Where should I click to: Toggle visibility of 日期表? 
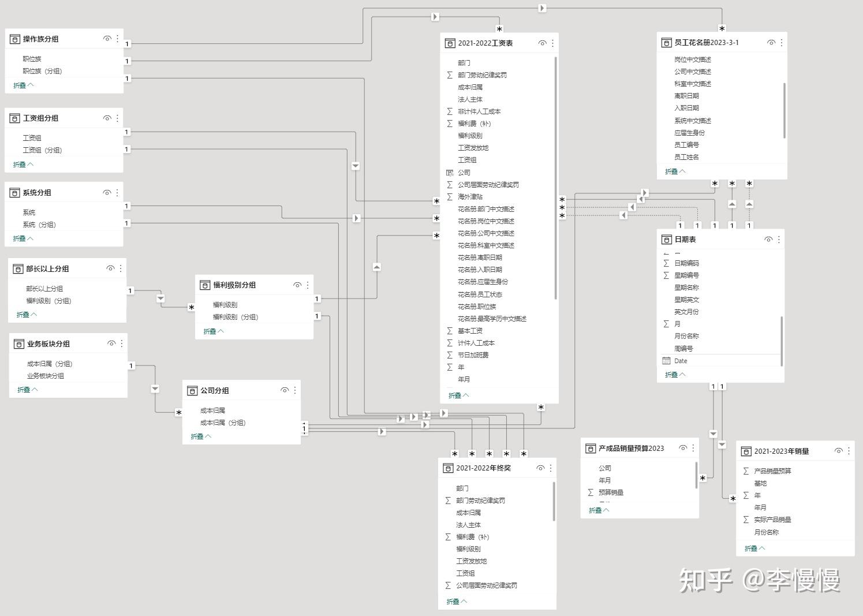click(768, 239)
